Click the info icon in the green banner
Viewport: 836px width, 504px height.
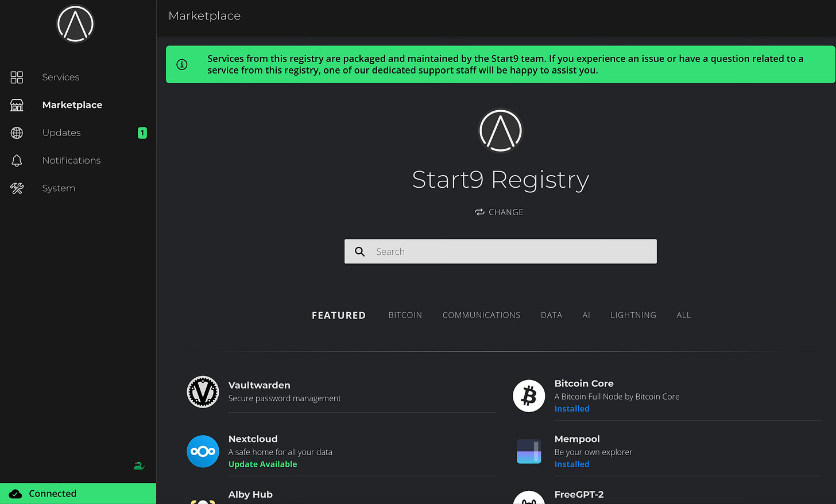[182, 64]
